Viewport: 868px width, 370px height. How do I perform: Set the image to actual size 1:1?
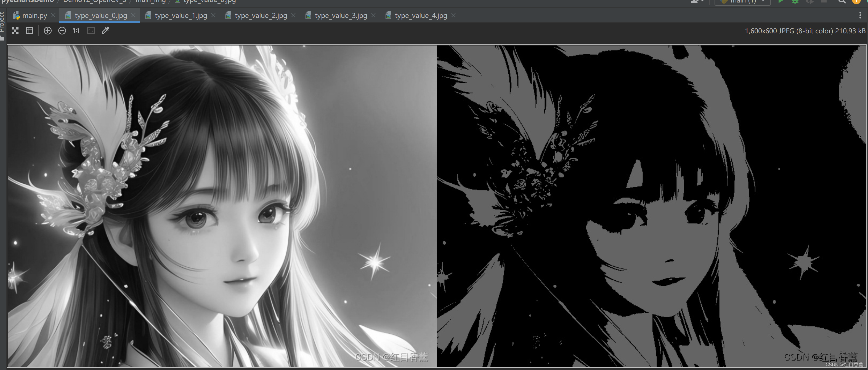click(x=76, y=31)
